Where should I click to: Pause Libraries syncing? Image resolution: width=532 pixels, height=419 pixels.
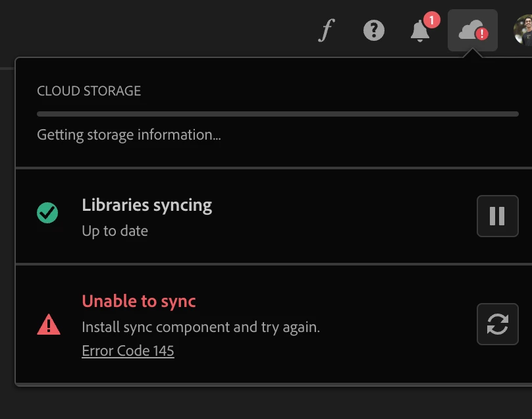pos(497,216)
